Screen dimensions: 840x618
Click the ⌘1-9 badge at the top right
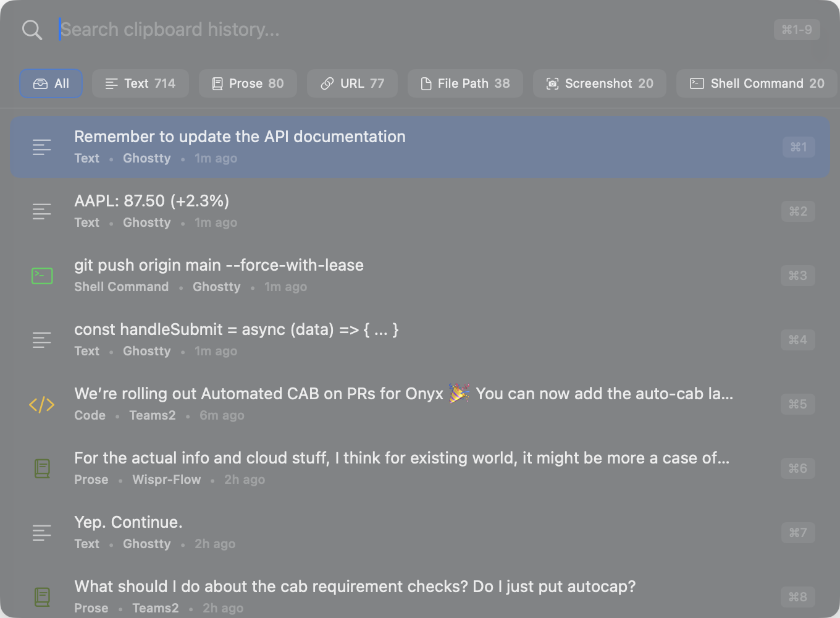point(796,29)
